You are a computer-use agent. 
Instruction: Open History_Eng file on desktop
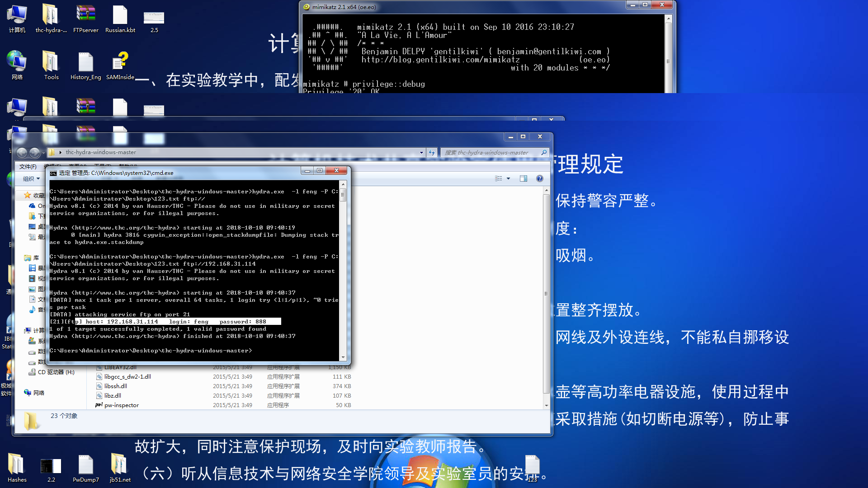click(x=85, y=66)
